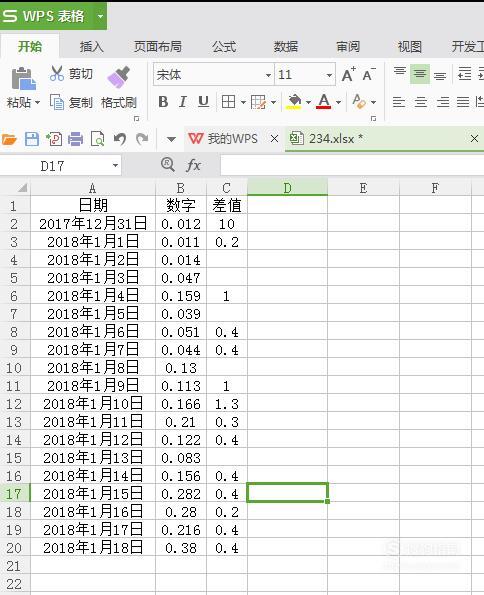The width and height of the screenshot is (484, 595).
Task: Click the Print icon in quick toolbar
Action: click(76, 139)
